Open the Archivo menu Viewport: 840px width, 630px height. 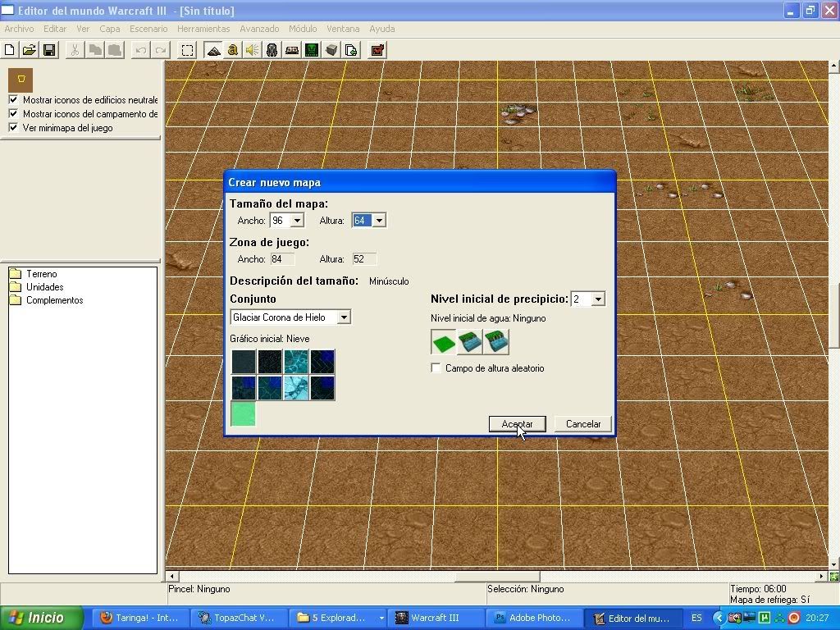(20, 29)
